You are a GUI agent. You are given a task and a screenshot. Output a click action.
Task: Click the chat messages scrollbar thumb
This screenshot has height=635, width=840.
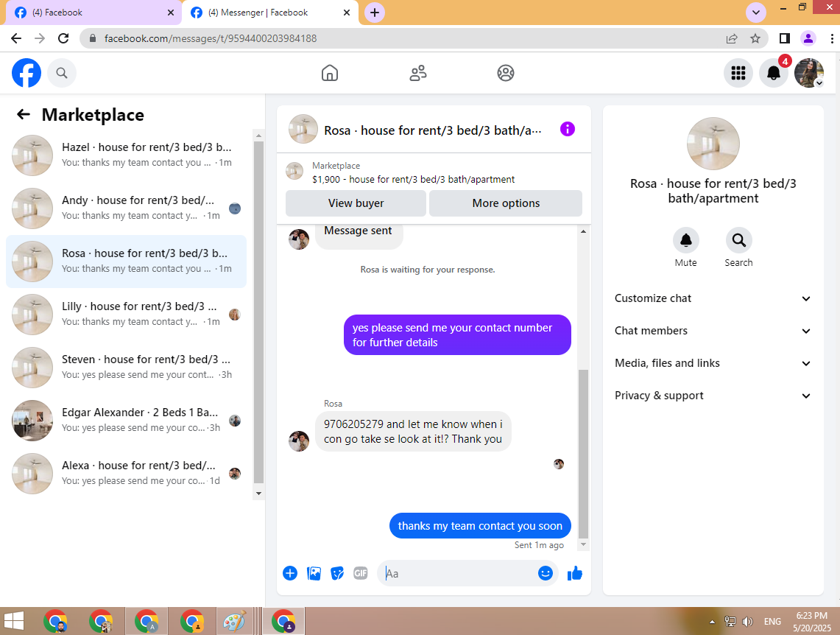pyautogui.click(x=583, y=454)
